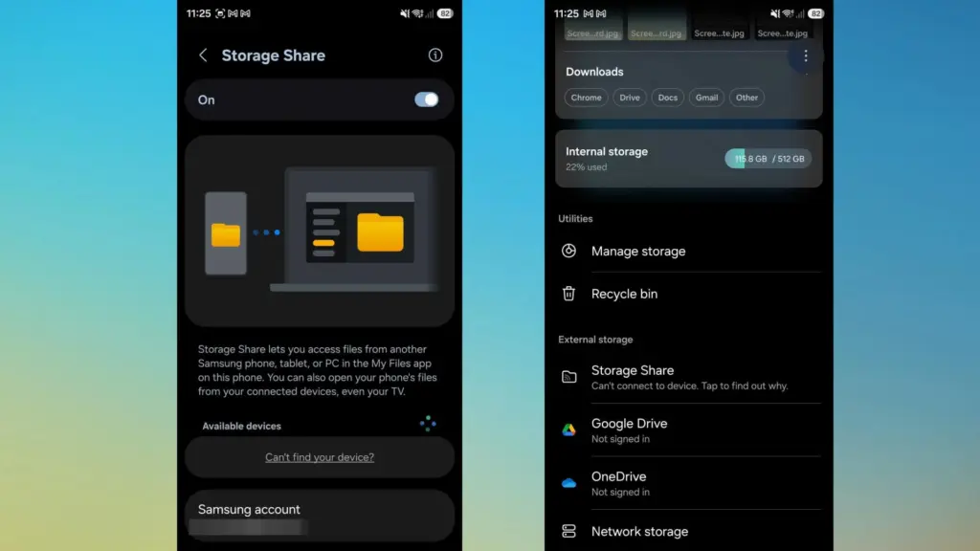Open the Downloads section header

click(594, 71)
